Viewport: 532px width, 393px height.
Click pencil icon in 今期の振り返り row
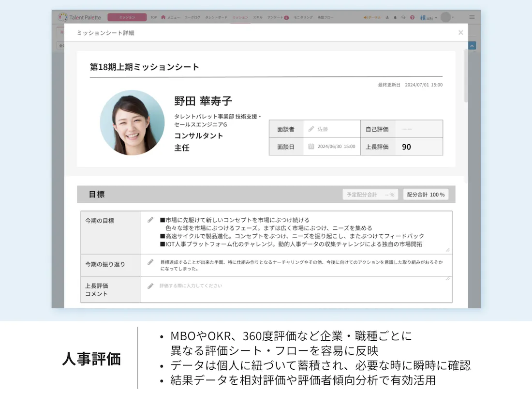(150, 262)
